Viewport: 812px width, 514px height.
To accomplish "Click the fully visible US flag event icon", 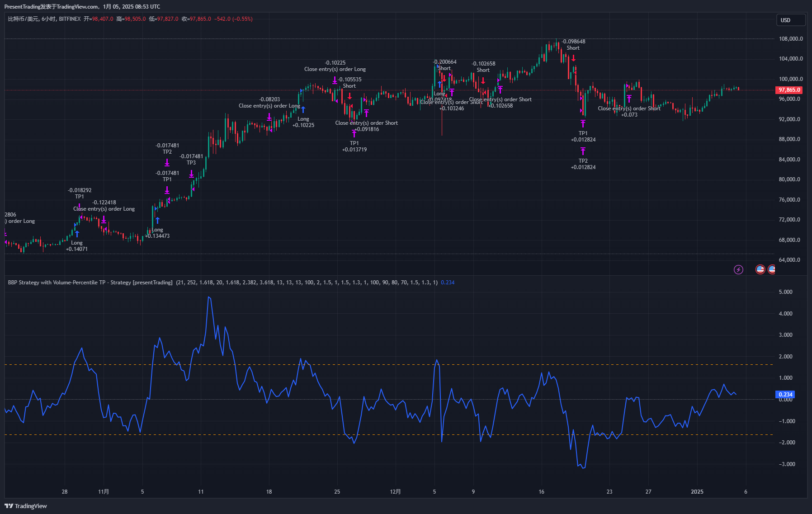I will coord(760,269).
